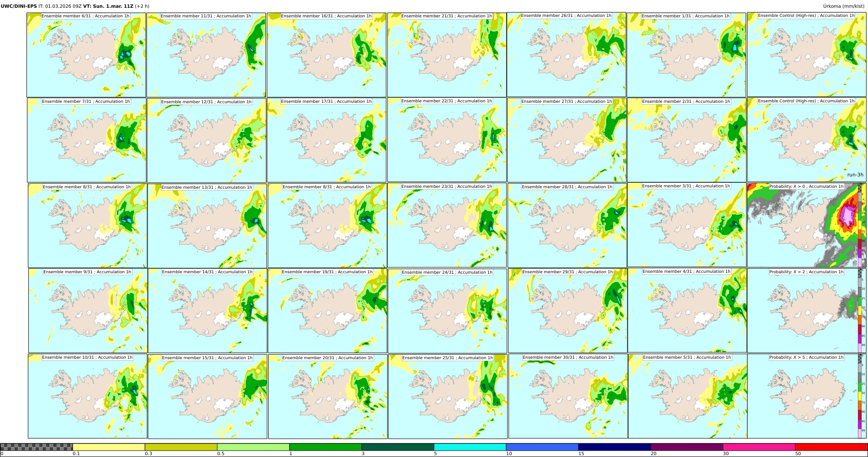Select the green 1–3 legend color band
The height and width of the screenshot is (457, 868).
pyautogui.click(x=326, y=447)
